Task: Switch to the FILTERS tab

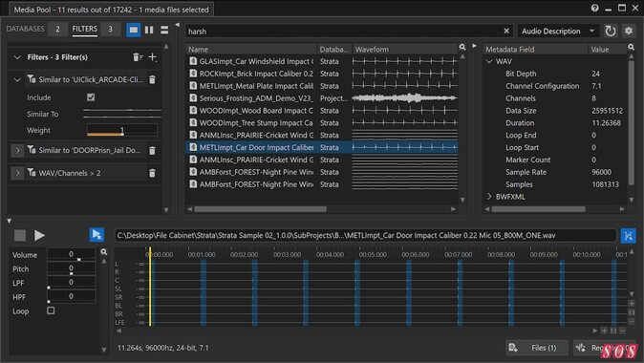Action: 85,29
